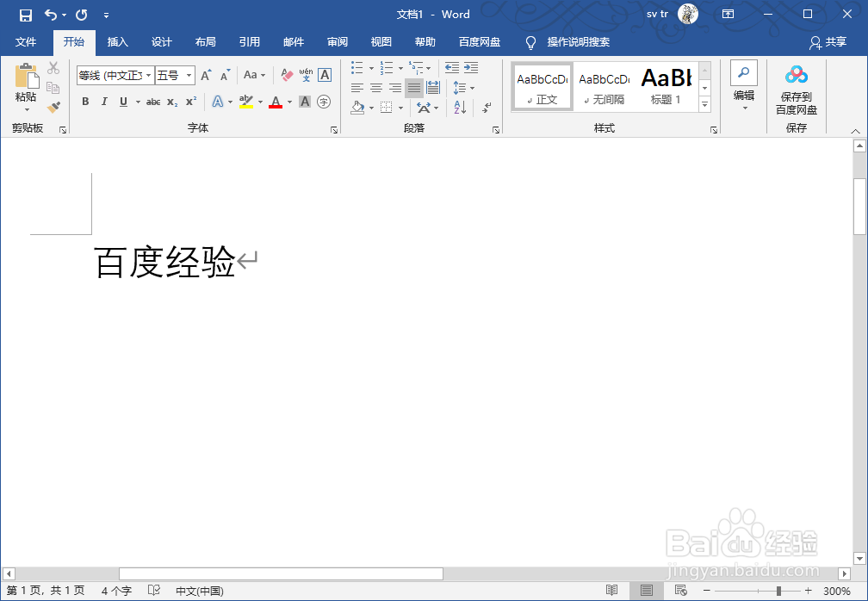The image size is (868, 601).
Task: Switch to the 设计 tab
Action: (x=162, y=42)
